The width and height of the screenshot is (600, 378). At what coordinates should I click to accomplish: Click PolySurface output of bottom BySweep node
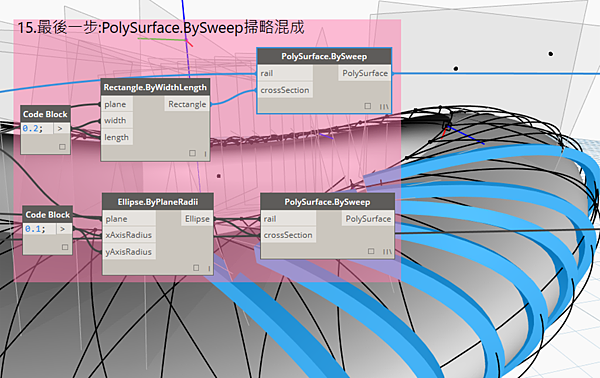point(368,219)
